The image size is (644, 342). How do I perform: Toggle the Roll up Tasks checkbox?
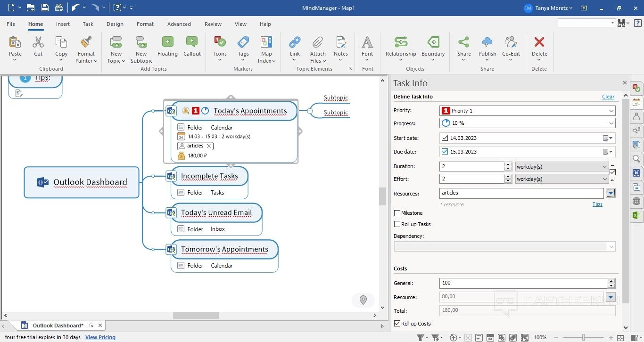[397, 224]
